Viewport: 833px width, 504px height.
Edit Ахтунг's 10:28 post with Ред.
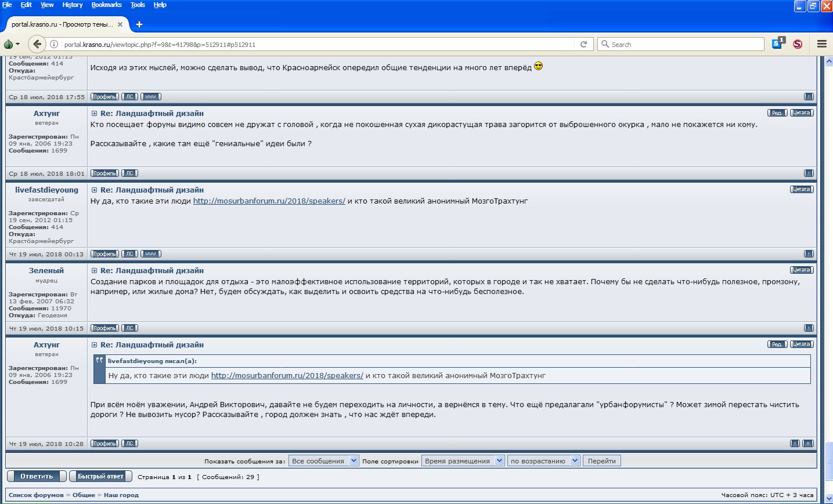point(777,345)
